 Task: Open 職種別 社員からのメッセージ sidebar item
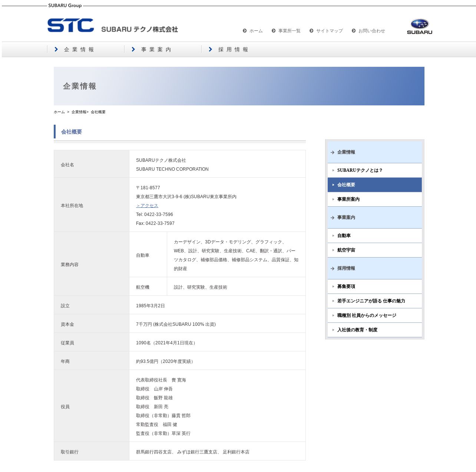point(375,315)
